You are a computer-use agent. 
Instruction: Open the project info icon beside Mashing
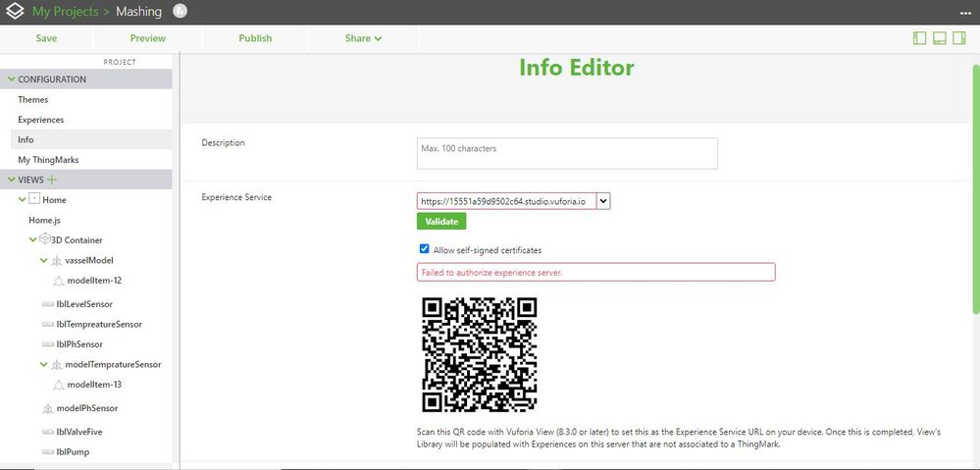coord(180,11)
